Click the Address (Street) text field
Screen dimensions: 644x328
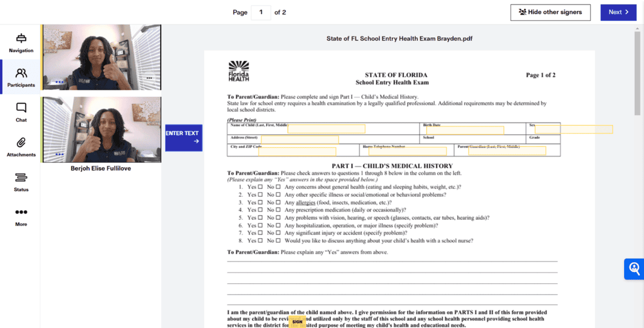(300, 140)
